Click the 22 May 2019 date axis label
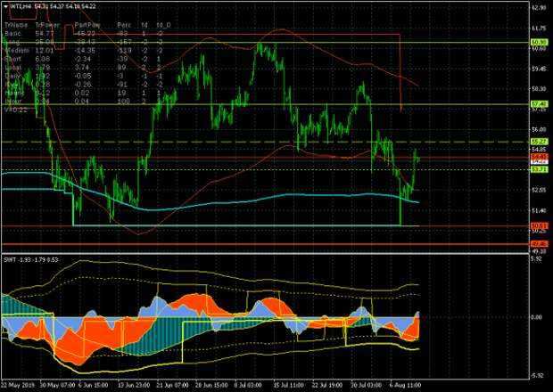Image resolution: width=553 pixels, height=392 pixels. click(17, 386)
